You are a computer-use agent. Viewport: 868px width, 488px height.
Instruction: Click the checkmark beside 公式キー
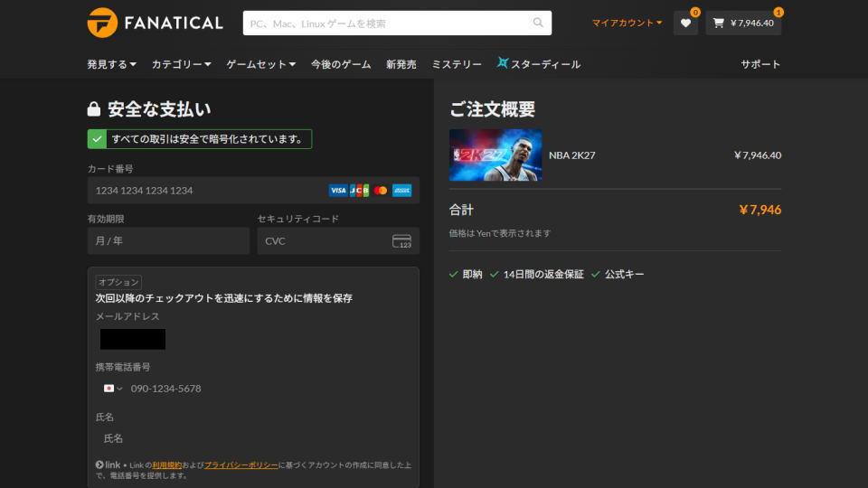(x=596, y=274)
